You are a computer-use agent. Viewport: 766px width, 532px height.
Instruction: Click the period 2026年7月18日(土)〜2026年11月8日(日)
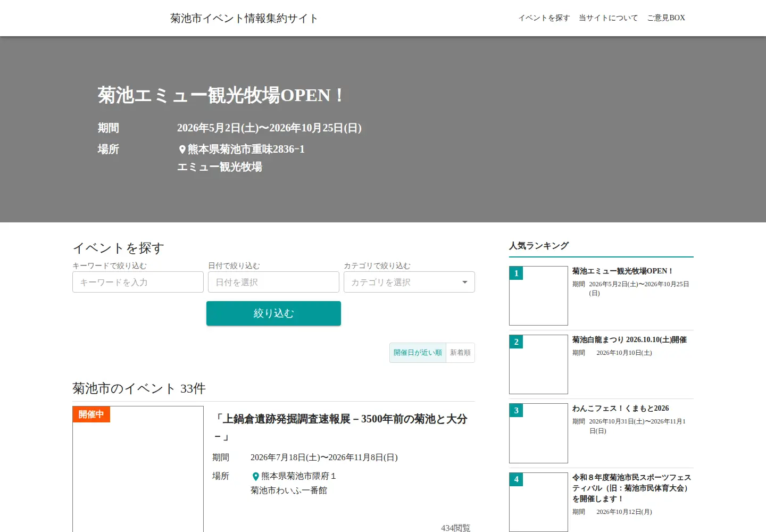tap(324, 458)
